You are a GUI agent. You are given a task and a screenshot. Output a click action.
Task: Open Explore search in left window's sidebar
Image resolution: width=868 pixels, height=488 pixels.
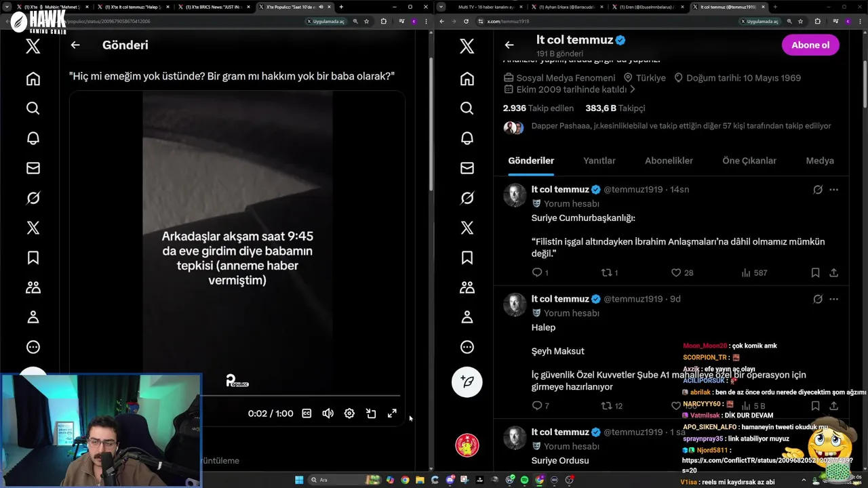[33, 108]
